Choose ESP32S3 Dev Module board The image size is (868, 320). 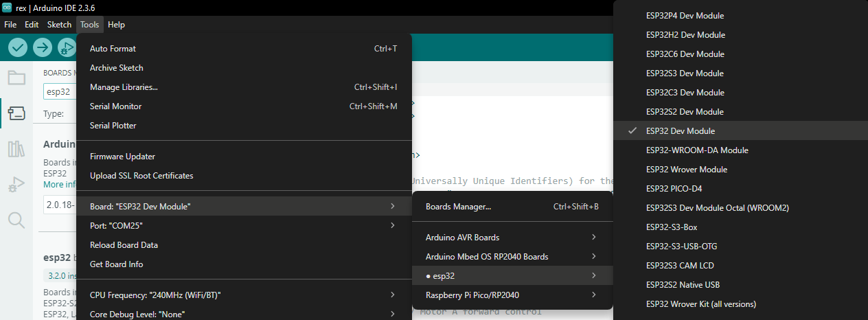click(684, 73)
